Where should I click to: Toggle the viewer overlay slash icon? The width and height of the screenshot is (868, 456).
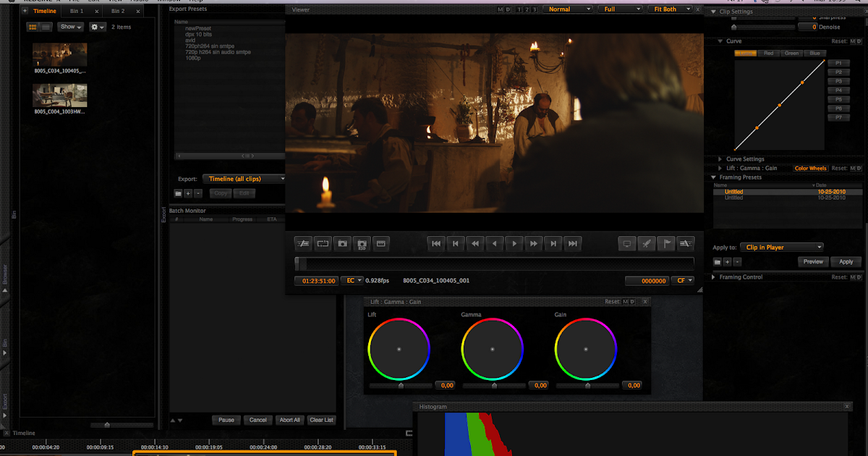(303, 243)
